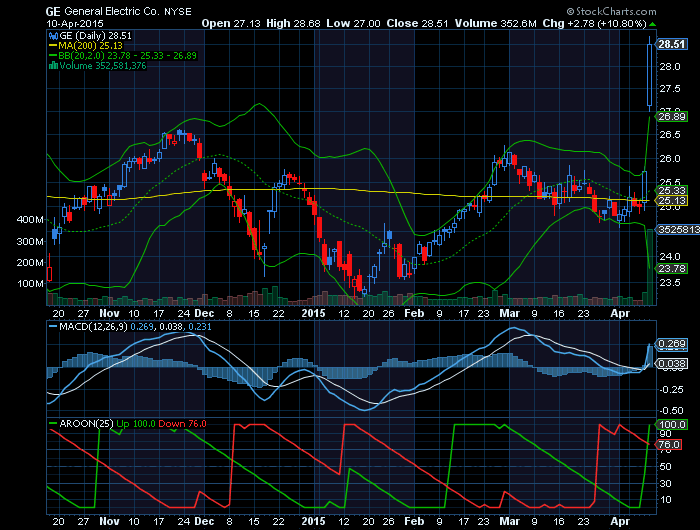Click the 30 label on the Aroon axis
The image size is (700, 530).
[x=665, y=484]
